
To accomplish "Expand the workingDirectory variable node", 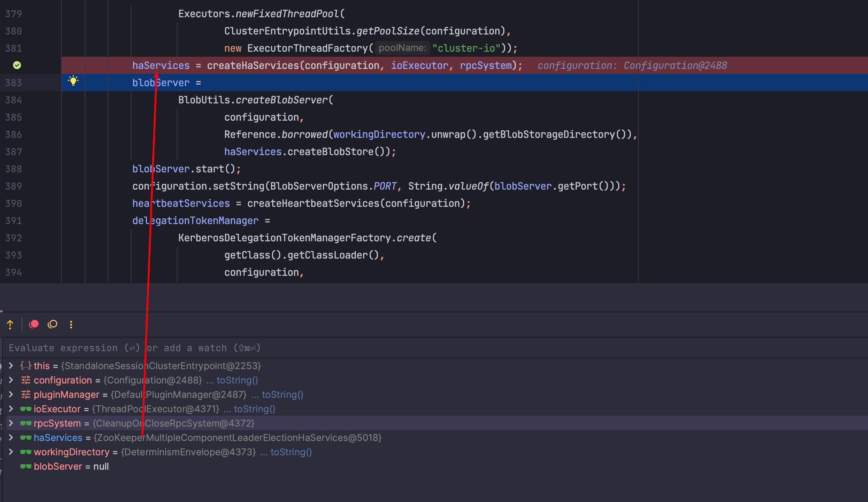I will coord(10,452).
